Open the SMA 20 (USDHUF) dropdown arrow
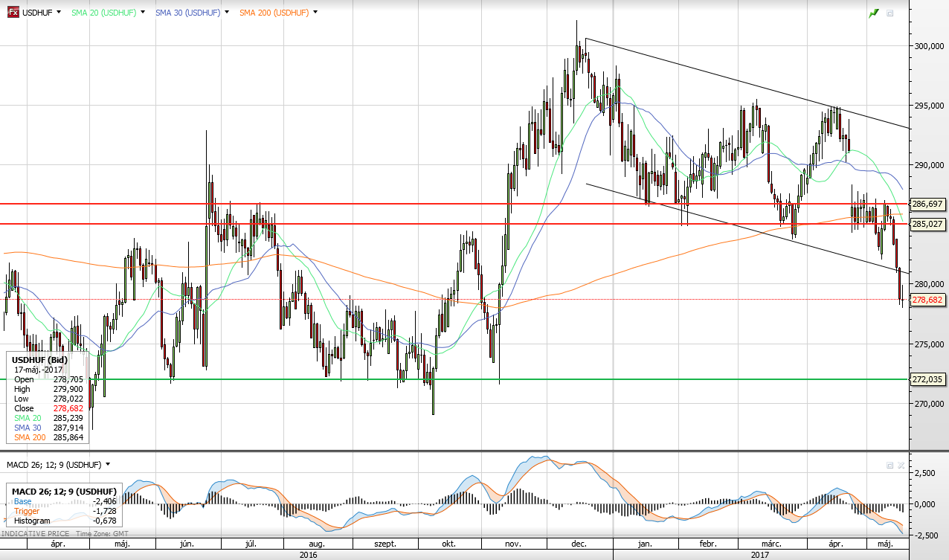The height and width of the screenshot is (560, 949). pyautogui.click(x=142, y=13)
